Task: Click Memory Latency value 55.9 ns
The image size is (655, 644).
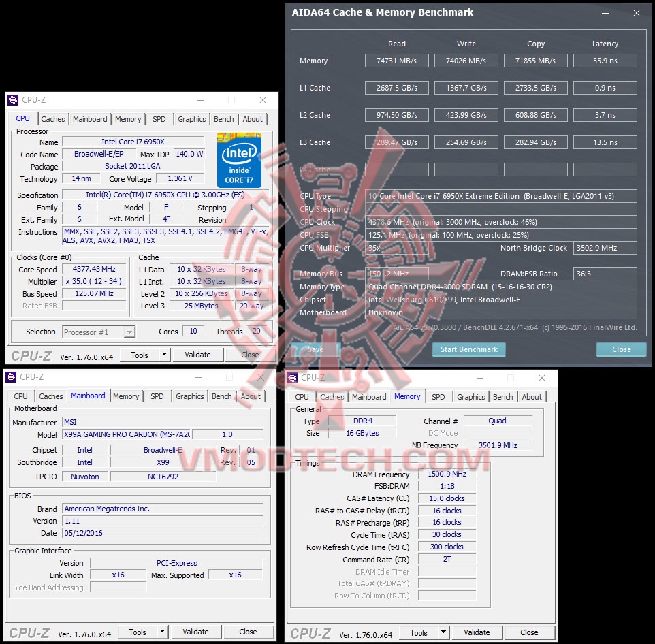Action: pyautogui.click(x=605, y=61)
